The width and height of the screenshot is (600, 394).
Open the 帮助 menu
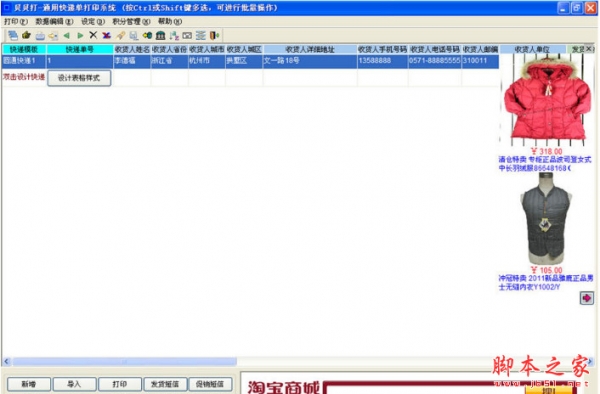pyautogui.click(x=170, y=21)
